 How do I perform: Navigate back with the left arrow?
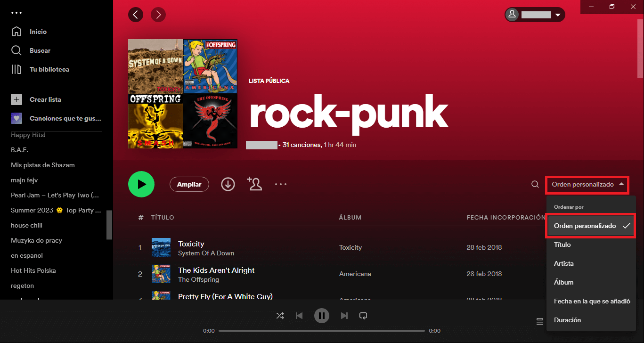pyautogui.click(x=136, y=15)
